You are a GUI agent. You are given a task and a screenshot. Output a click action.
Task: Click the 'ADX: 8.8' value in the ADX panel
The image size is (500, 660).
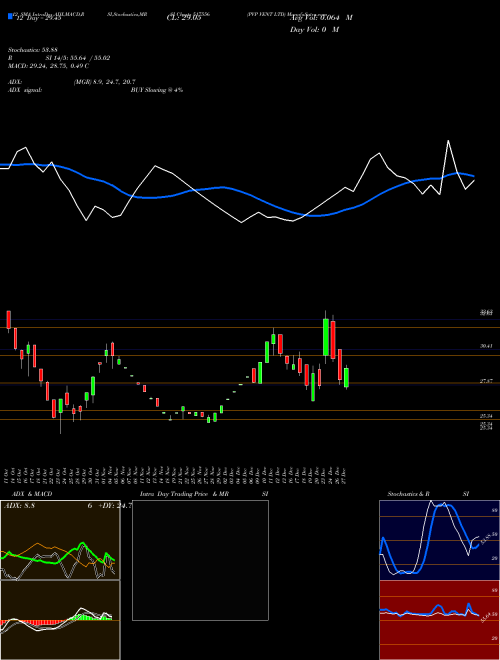point(19,506)
